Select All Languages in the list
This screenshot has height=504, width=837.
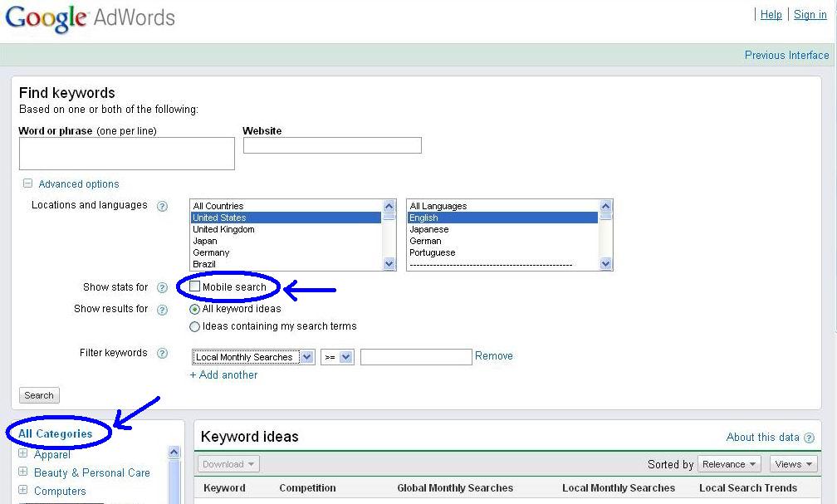pyautogui.click(x=503, y=206)
